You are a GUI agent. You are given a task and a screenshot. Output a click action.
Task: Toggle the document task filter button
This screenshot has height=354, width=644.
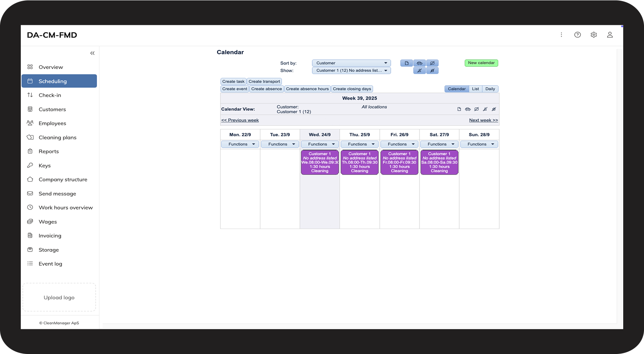pyautogui.click(x=407, y=63)
